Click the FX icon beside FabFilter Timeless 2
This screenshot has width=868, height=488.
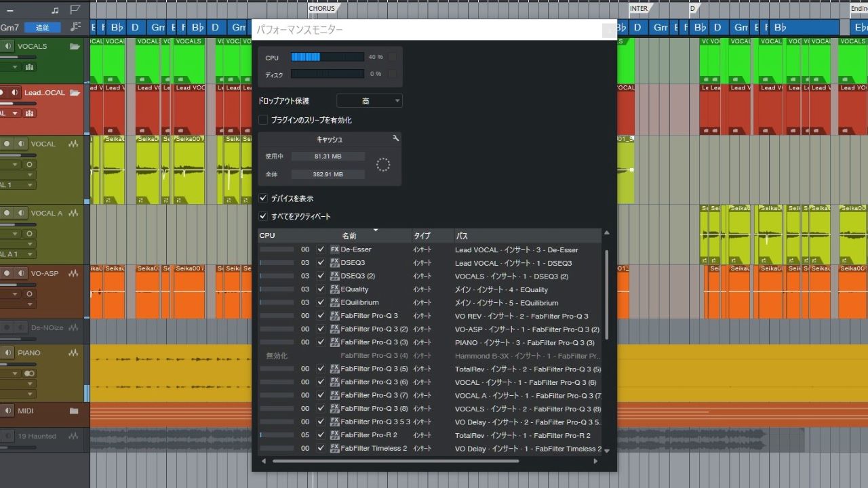point(334,448)
